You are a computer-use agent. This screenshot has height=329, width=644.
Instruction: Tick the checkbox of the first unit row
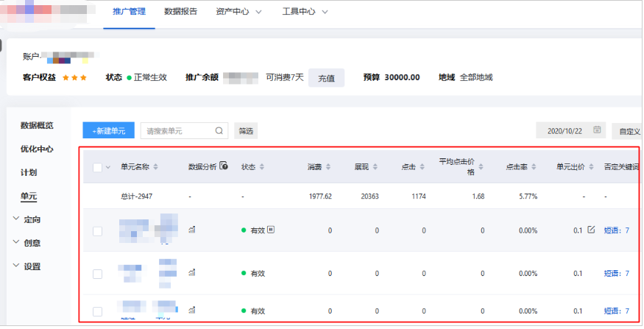coord(97,231)
